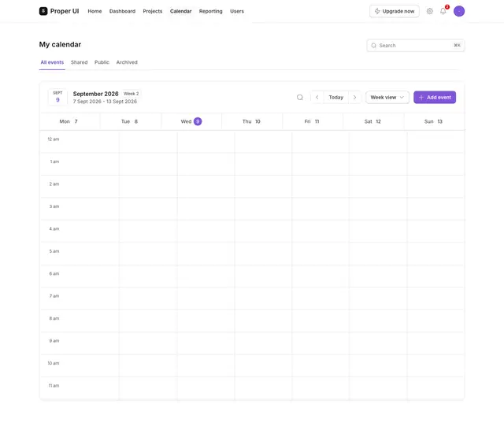504x434 pixels.
Task: Open Dashboard in top navigation
Action: point(122,11)
